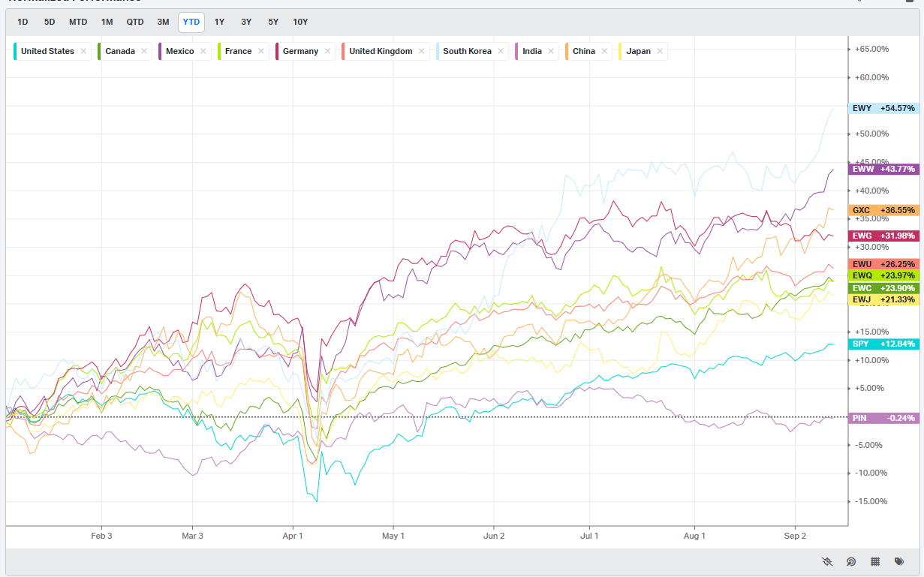Click the China legend label
924x577 pixels.
click(583, 51)
